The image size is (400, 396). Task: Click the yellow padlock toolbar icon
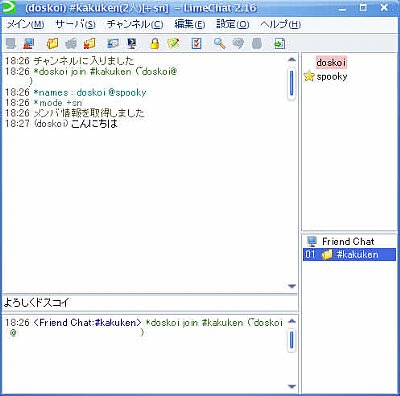(x=154, y=43)
